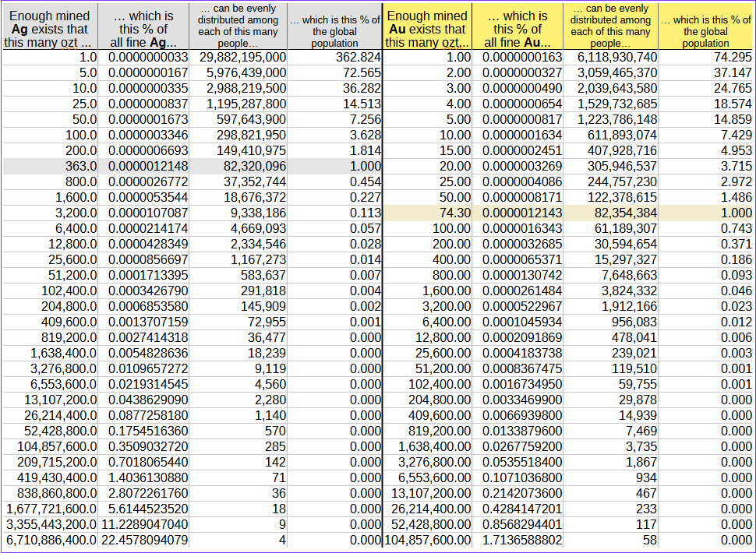Click the 1,223,786,148 people cell
The image size is (756, 553).
[611, 119]
